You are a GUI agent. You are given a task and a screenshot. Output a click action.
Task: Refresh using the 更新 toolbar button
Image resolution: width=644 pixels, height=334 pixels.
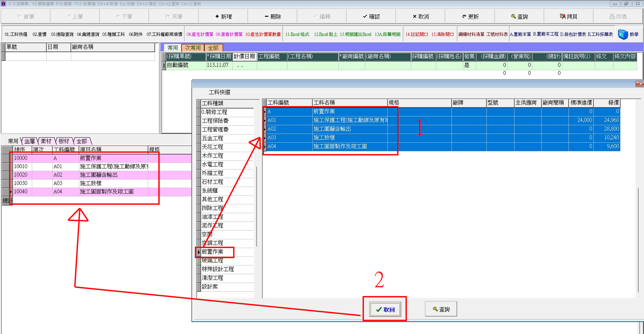pos(470,17)
